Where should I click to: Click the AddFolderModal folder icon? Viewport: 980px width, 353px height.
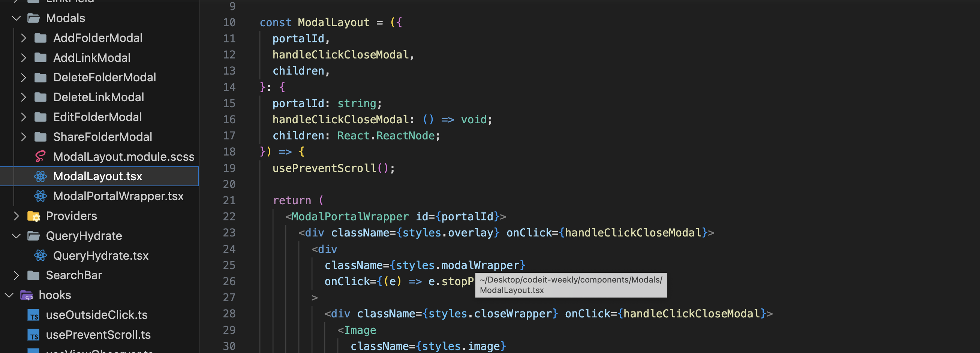click(x=40, y=38)
